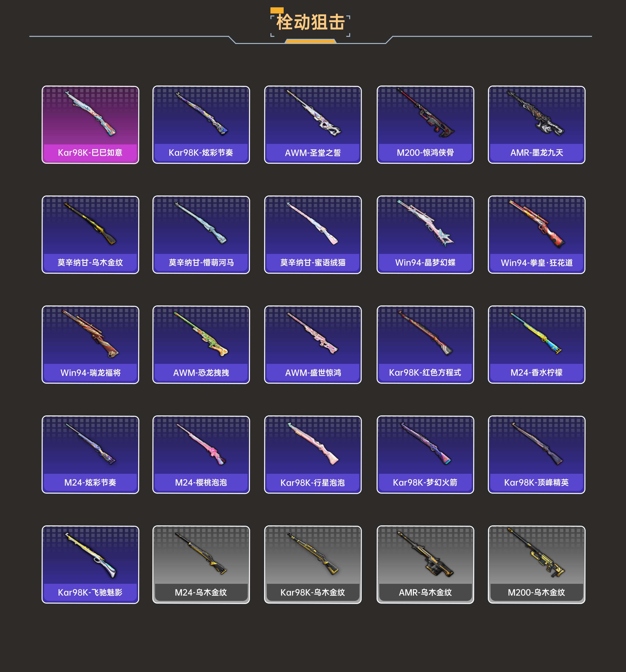
Task: Select the AMR-墨龙九天 skin
Action: pyautogui.click(x=536, y=125)
